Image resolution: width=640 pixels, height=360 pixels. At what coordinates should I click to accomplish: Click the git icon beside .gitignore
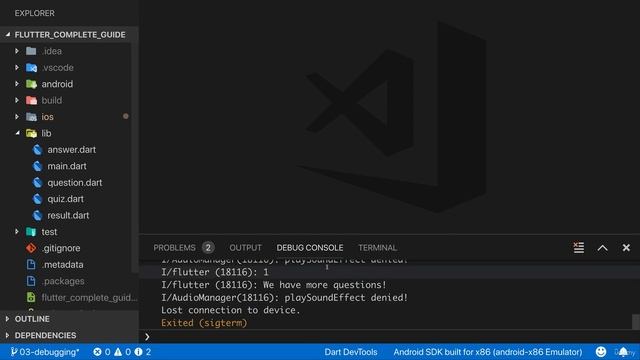[31, 248]
